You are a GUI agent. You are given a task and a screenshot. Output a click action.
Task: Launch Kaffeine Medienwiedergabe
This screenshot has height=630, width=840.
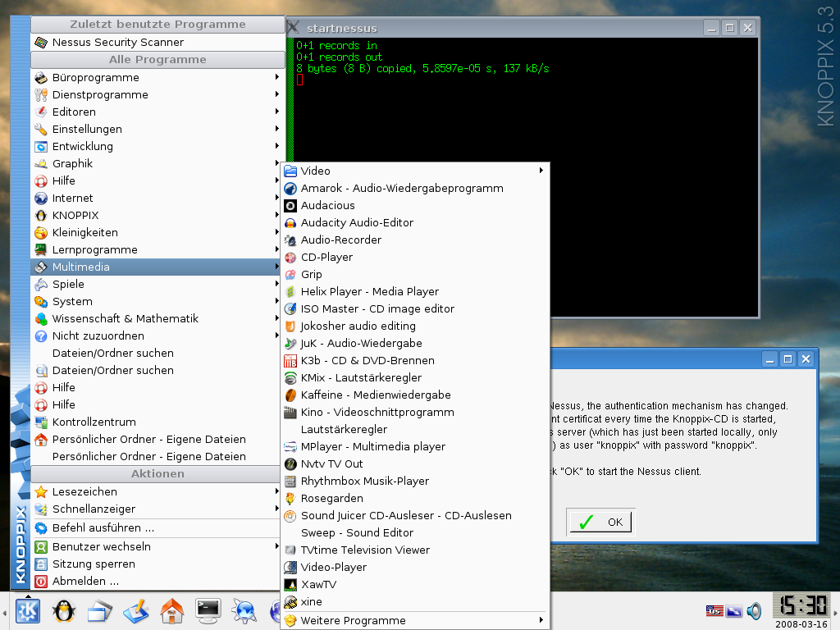pyautogui.click(x=415, y=395)
